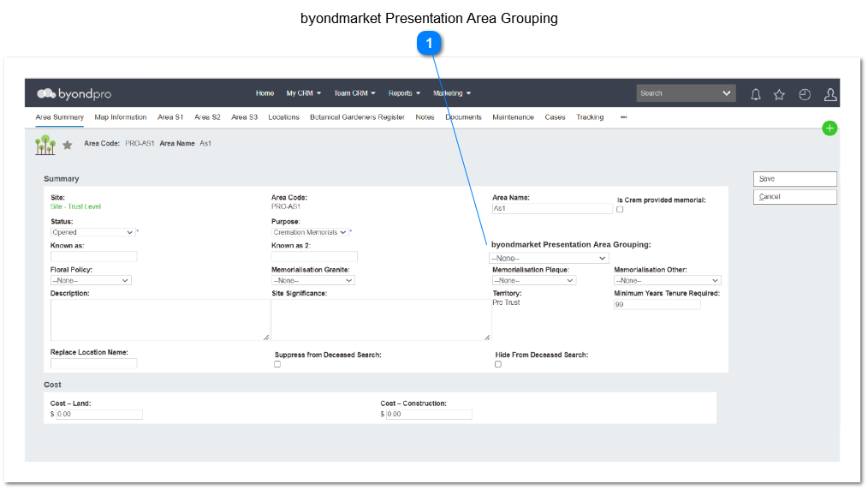Expand byondmarket Presentation Area Grouping dropdown
Image resolution: width=868 pixels, height=490 pixels.
pos(549,259)
